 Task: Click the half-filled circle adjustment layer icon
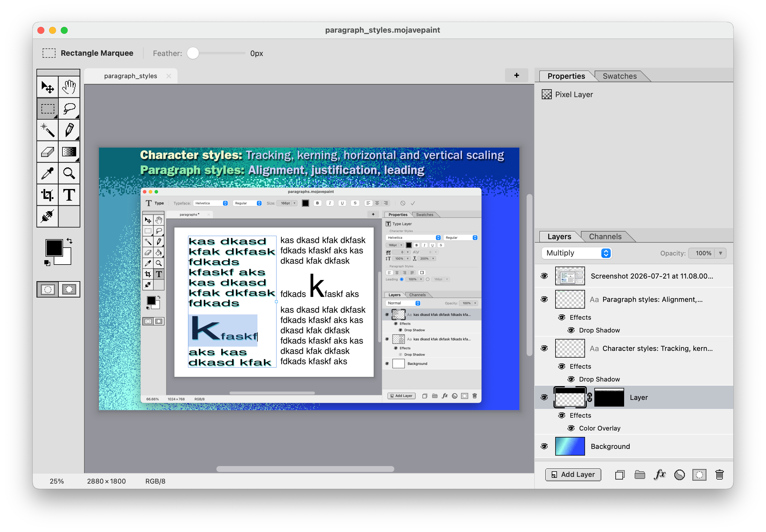click(x=679, y=475)
